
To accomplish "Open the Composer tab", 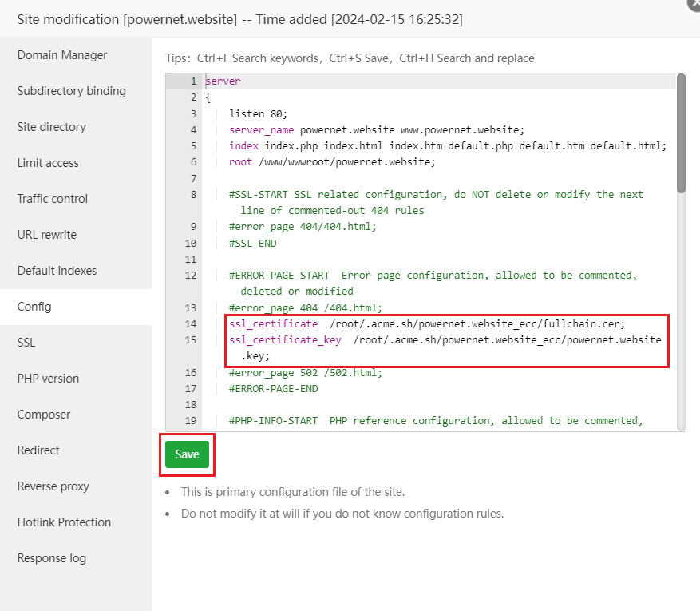I will (44, 415).
